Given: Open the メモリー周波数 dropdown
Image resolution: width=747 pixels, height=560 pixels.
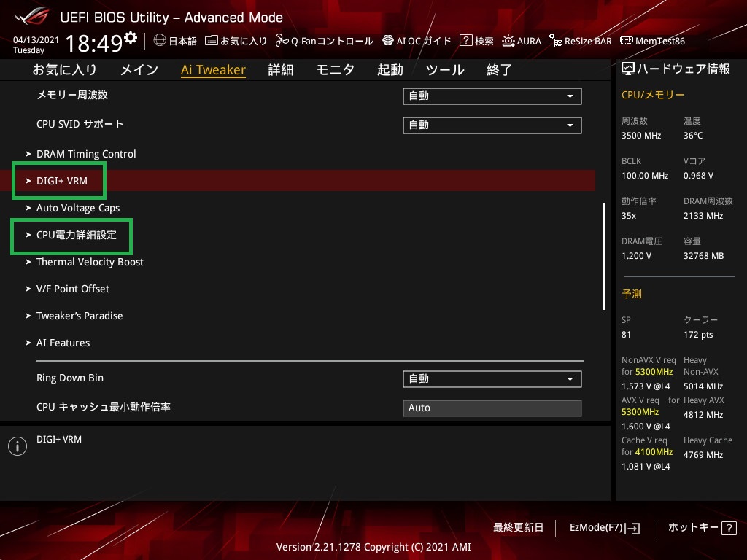Looking at the screenshot, I should click(x=492, y=96).
